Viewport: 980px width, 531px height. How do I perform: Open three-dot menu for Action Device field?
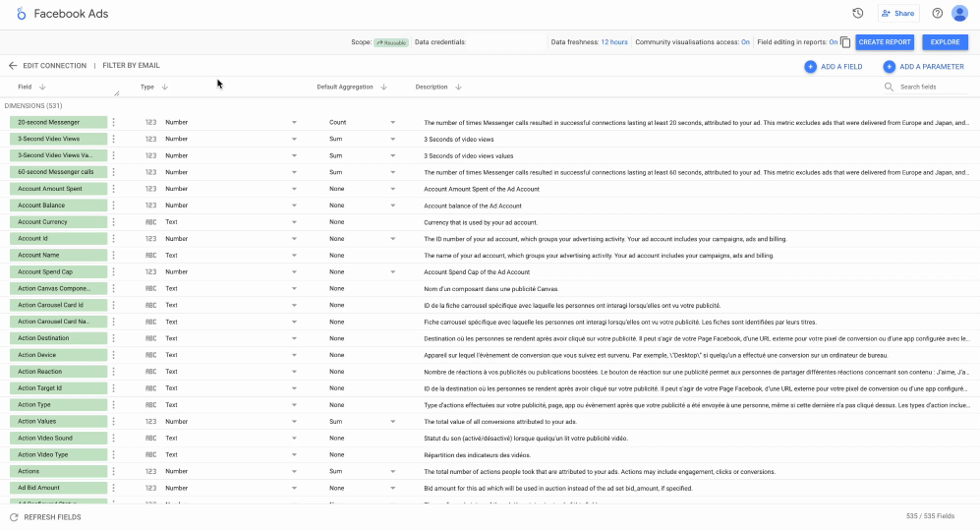coord(113,355)
